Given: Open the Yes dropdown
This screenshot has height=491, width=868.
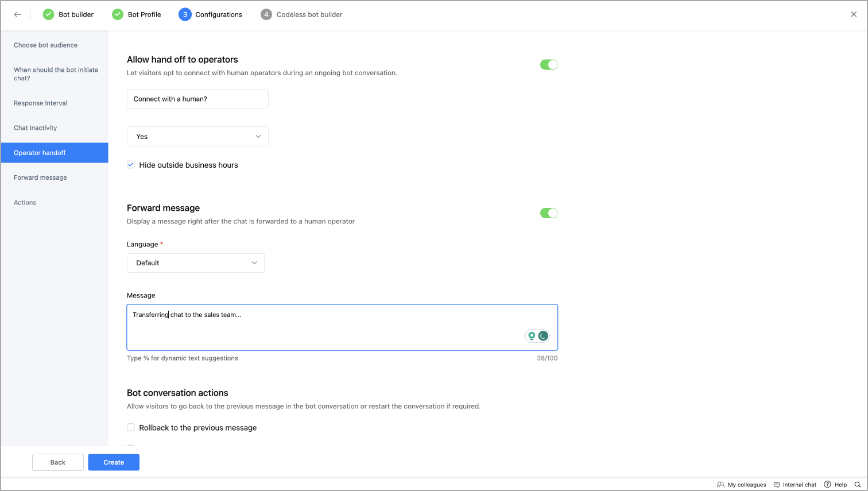Looking at the screenshot, I should point(197,137).
